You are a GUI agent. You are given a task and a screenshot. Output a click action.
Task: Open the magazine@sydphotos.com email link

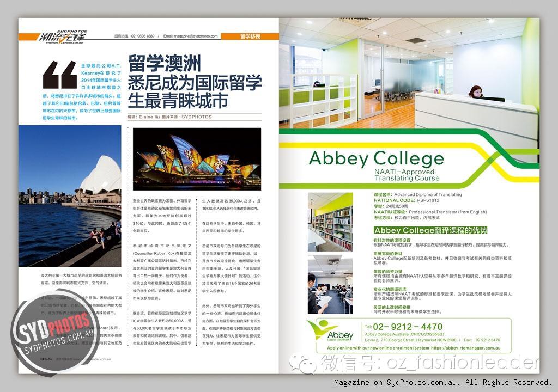190,36
